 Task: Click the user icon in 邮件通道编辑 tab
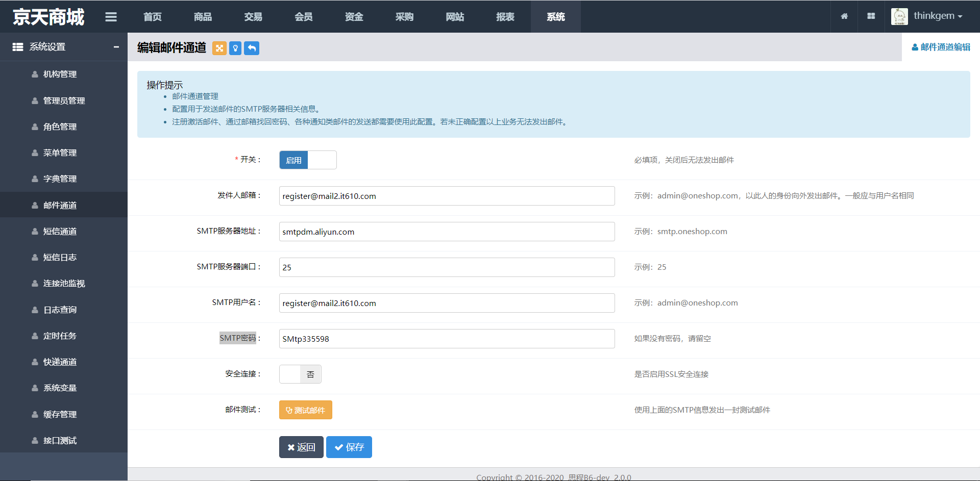(x=915, y=47)
